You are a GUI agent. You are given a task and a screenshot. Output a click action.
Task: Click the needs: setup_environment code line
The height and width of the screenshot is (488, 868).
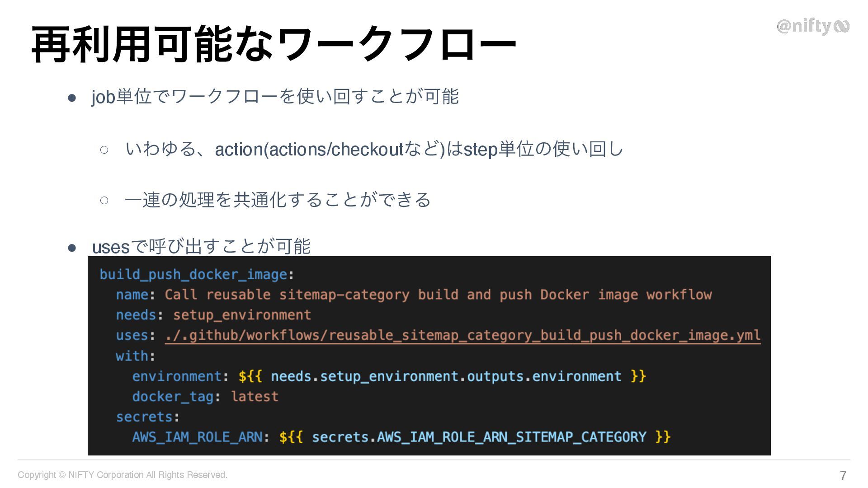[213, 315]
